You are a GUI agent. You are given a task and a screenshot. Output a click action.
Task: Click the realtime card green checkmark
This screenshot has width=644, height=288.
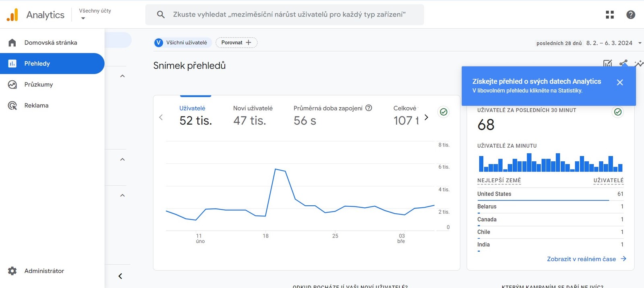pyautogui.click(x=618, y=112)
